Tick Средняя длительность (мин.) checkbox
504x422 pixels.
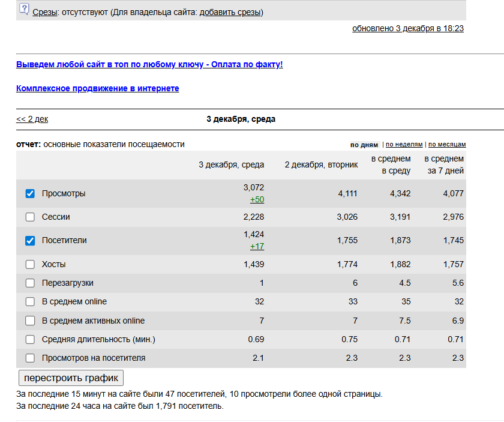pos(30,339)
